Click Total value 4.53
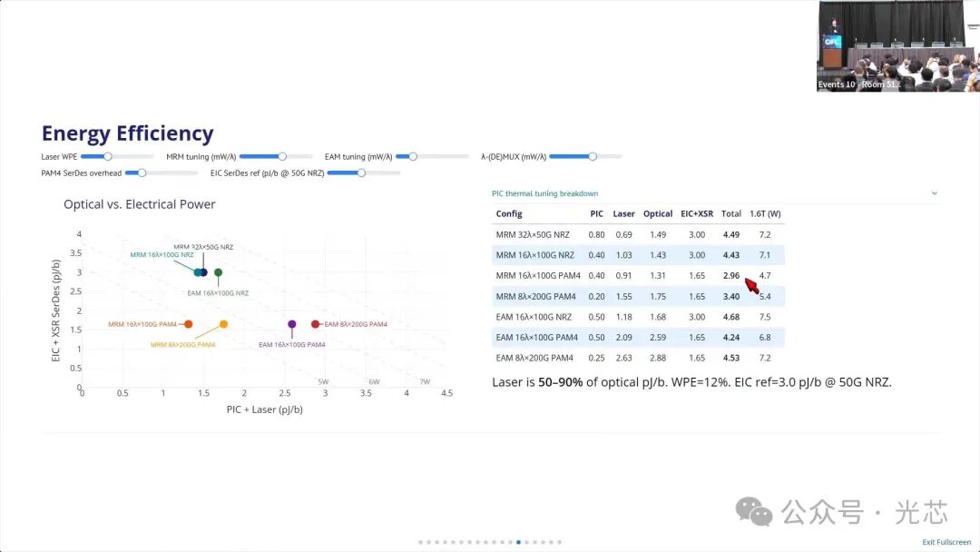 [x=731, y=359]
